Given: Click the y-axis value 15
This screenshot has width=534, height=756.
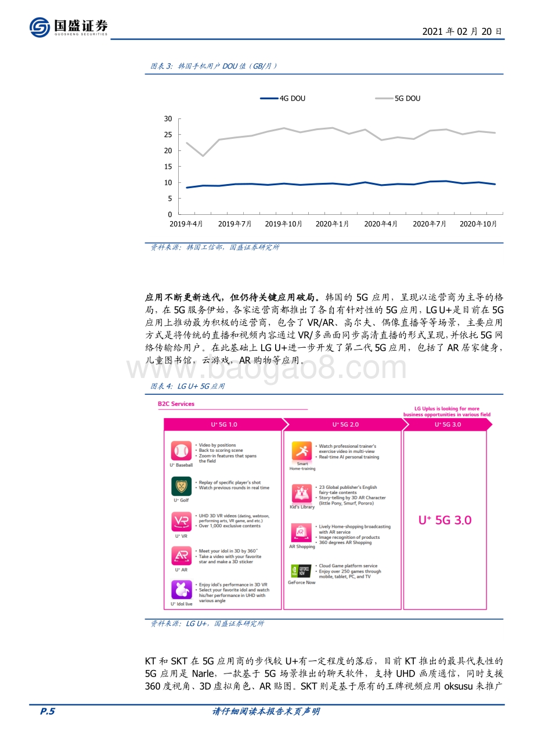Looking at the screenshot, I should pyautogui.click(x=168, y=167).
